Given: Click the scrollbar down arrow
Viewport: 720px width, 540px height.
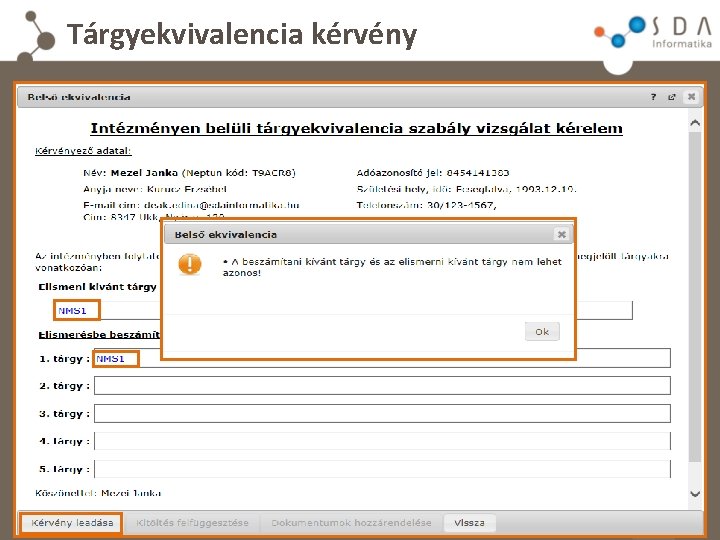Looking at the screenshot, I should point(695,494).
